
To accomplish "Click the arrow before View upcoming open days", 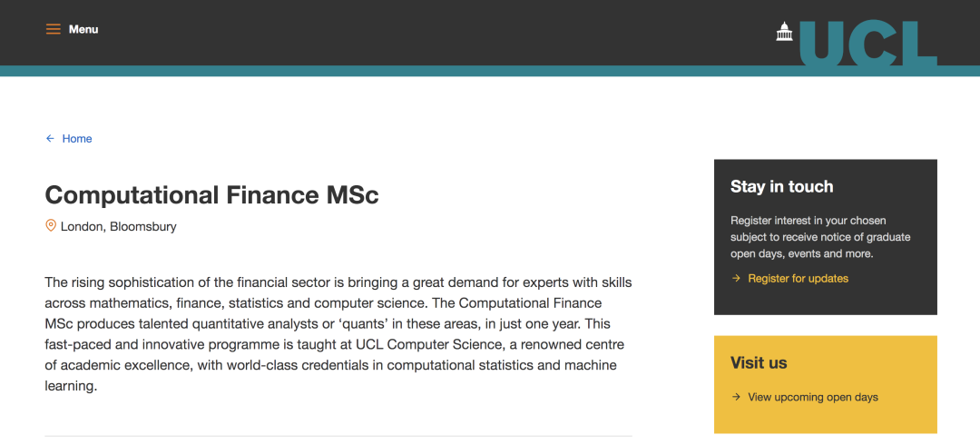I will coord(736,397).
